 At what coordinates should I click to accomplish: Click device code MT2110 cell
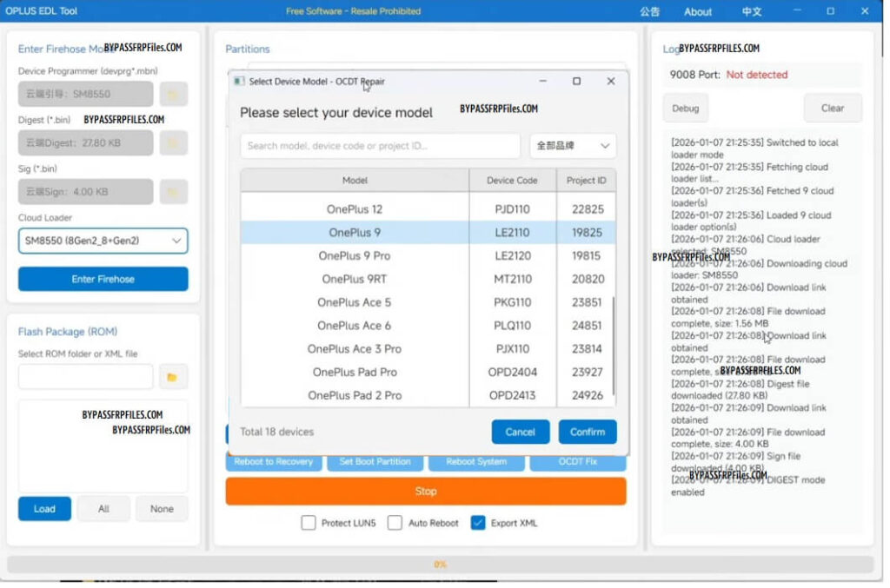pyautogui.click(x=513, y=279)
